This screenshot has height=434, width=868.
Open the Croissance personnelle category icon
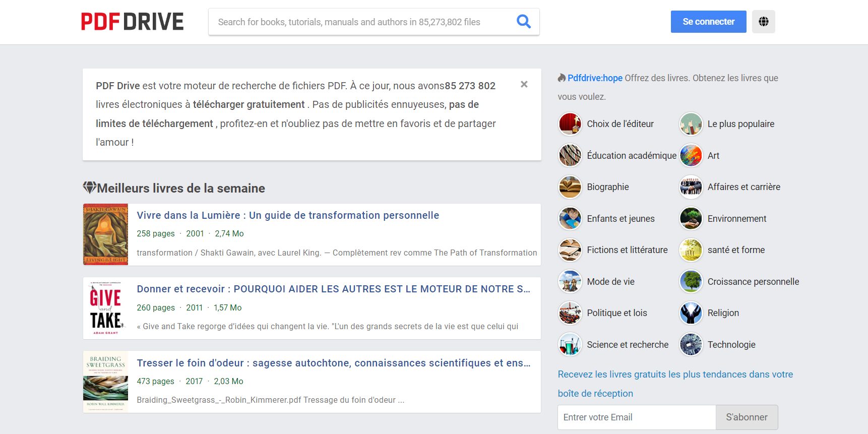coord(691,282)
